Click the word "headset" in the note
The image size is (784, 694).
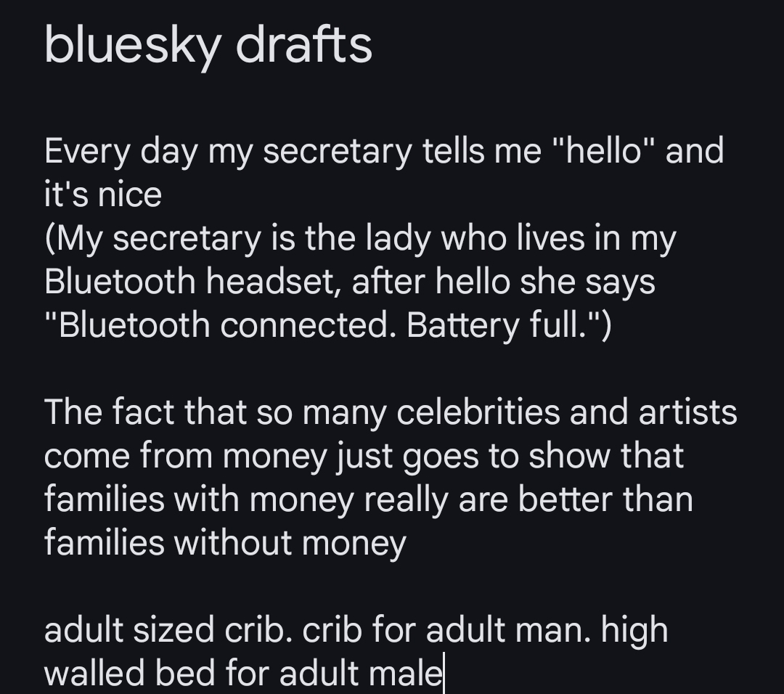coord(274,282)
